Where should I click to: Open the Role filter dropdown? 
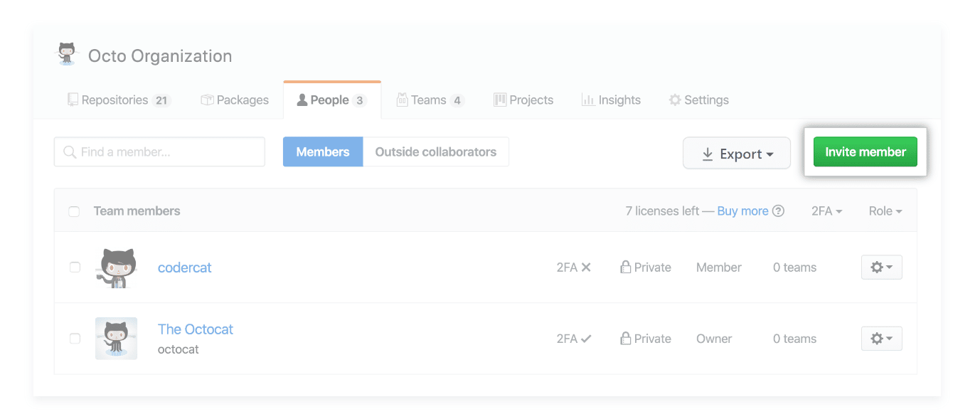(x=885, y=211)
